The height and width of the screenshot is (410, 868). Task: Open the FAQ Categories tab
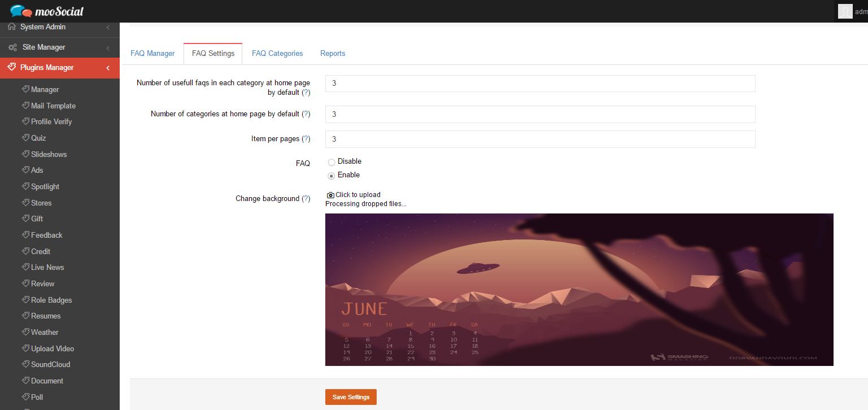point(277,53)
